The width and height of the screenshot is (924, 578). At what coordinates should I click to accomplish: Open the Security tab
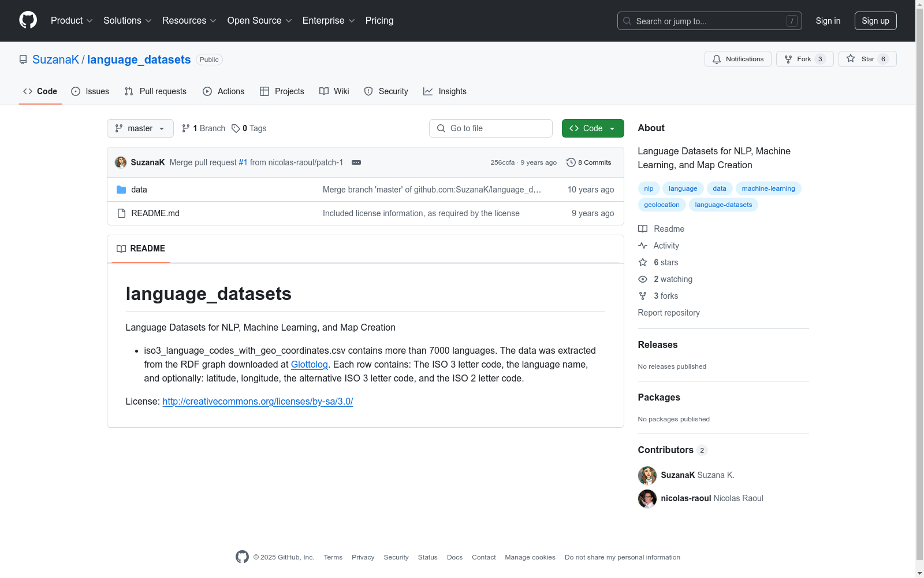pyautogui.click(x=386, y=91)
